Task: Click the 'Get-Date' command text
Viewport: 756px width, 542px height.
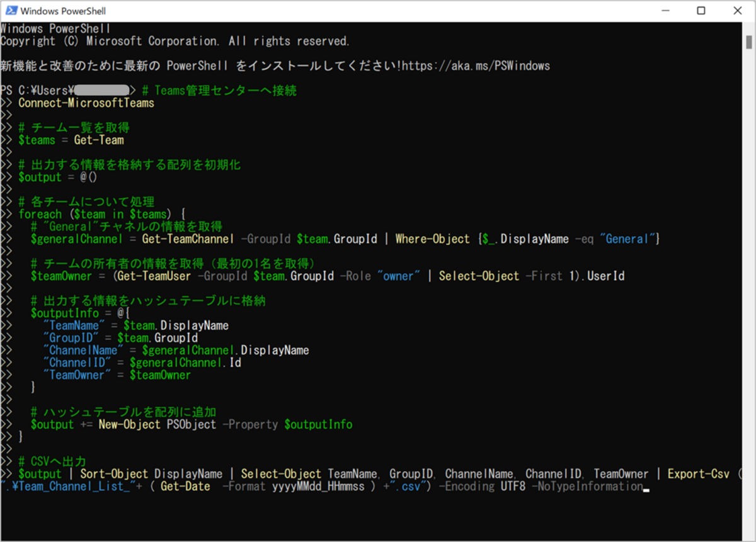Action: coord(185,486)
